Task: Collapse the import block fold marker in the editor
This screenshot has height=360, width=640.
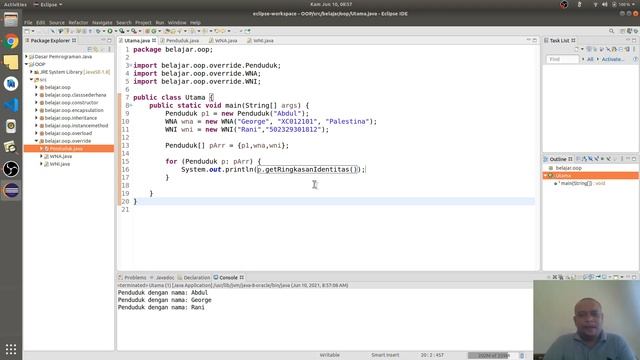Action: (130, 65)
